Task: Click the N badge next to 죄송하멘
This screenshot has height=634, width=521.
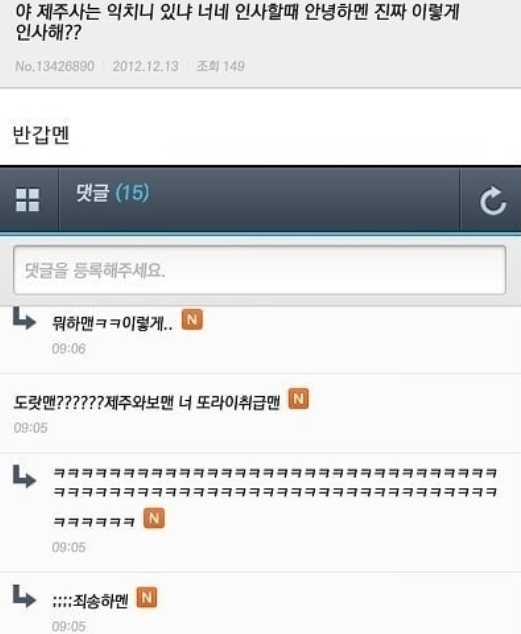Action: point(147,597)
